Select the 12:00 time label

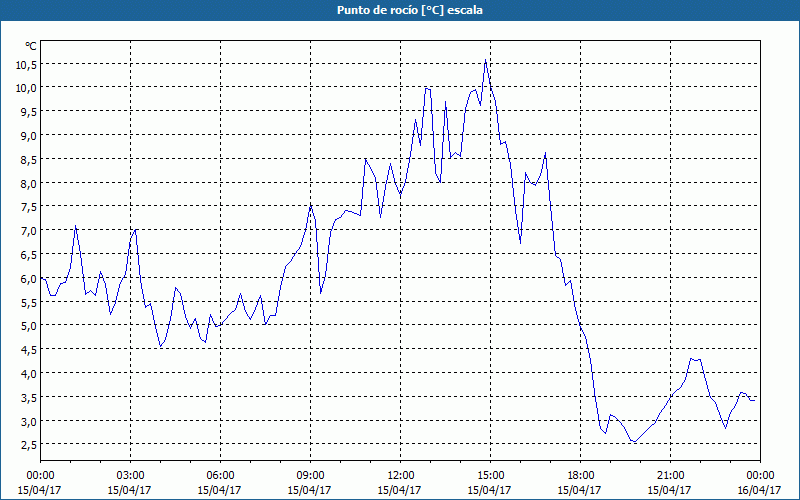[x=401, y=476]
